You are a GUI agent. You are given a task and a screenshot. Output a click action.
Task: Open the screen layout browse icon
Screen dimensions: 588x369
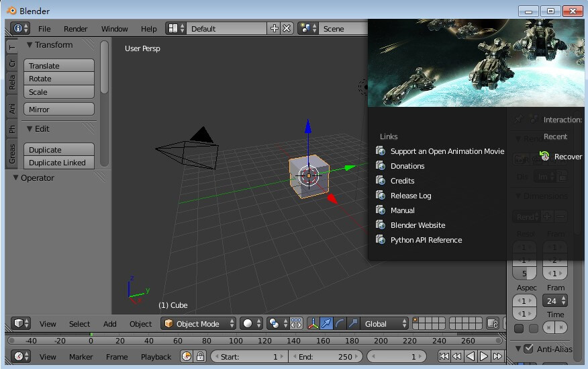tap(177, 28)
